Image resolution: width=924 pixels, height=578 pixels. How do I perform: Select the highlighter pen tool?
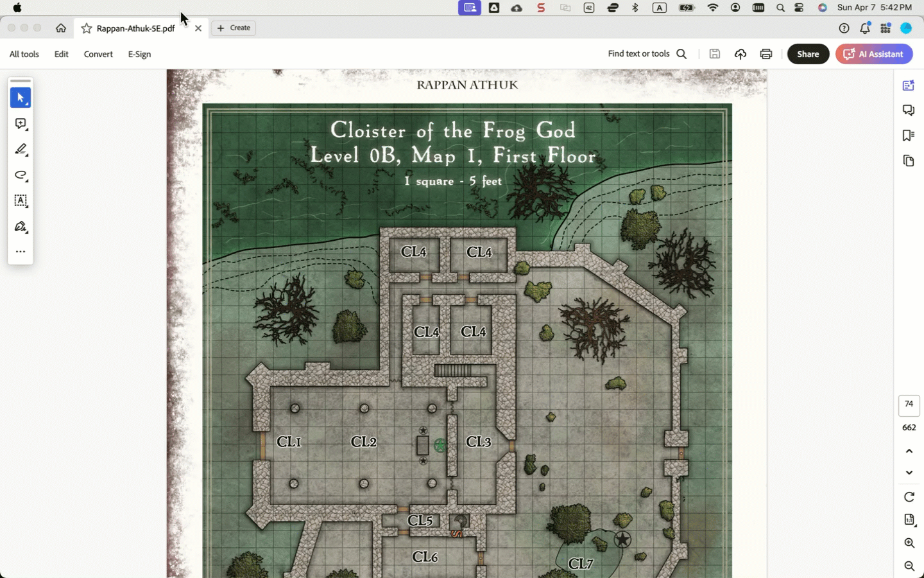(x=21, y=150)
